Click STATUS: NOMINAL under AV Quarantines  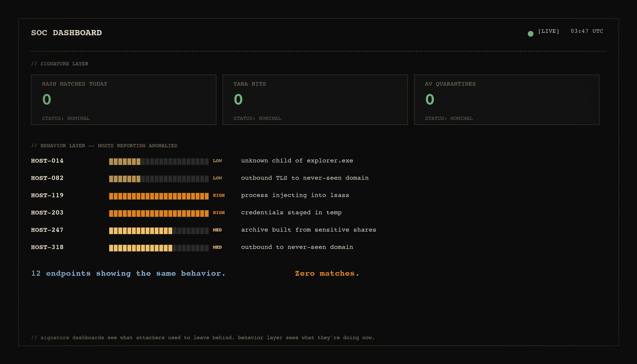pos(449,119)
